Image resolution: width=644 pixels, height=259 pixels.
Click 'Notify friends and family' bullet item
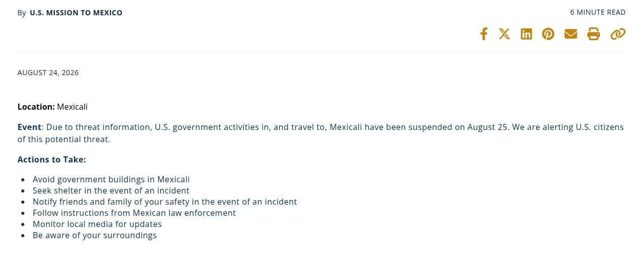pyautogui.click(x=165, y=202)
